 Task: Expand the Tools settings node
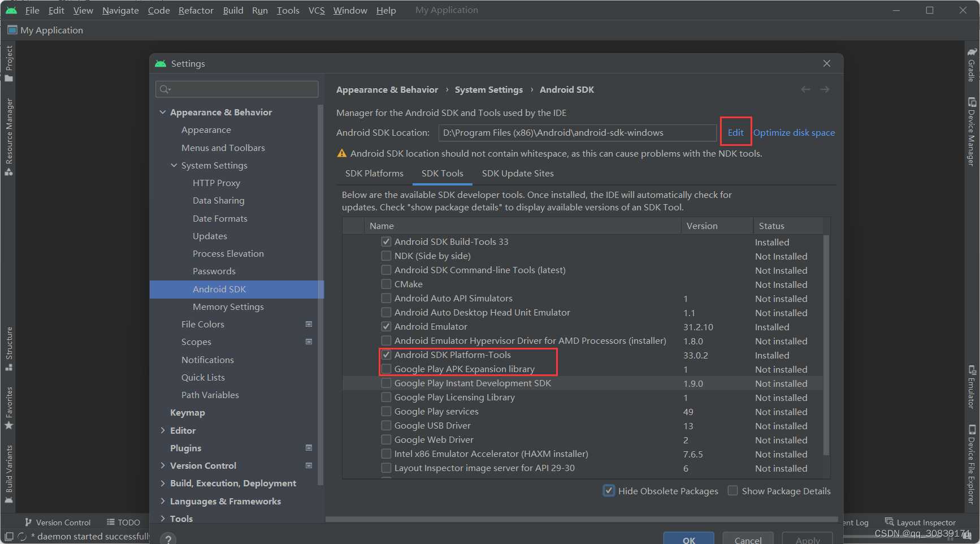(163, 519)
